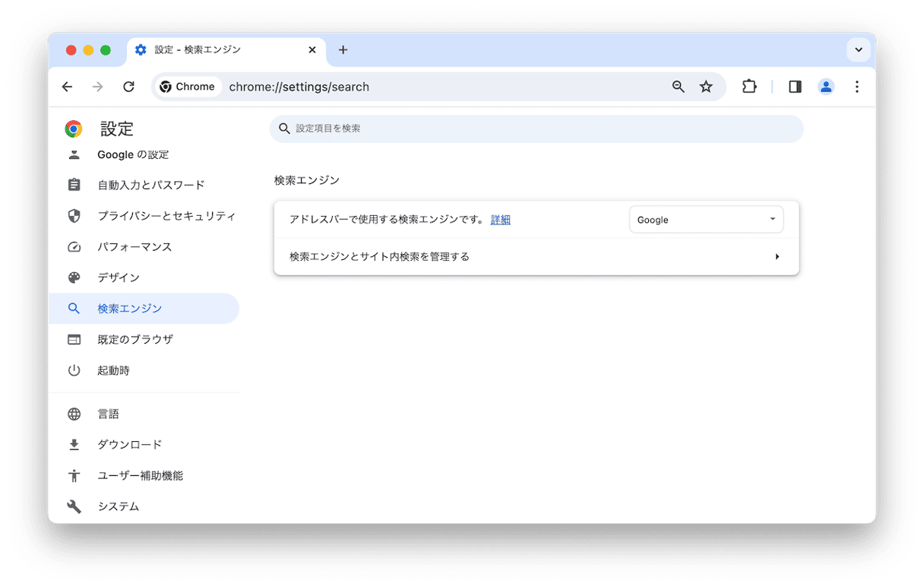Open the Google search engine dropdown
Viewport: 924px width, 587px height.
pos(706,220)
